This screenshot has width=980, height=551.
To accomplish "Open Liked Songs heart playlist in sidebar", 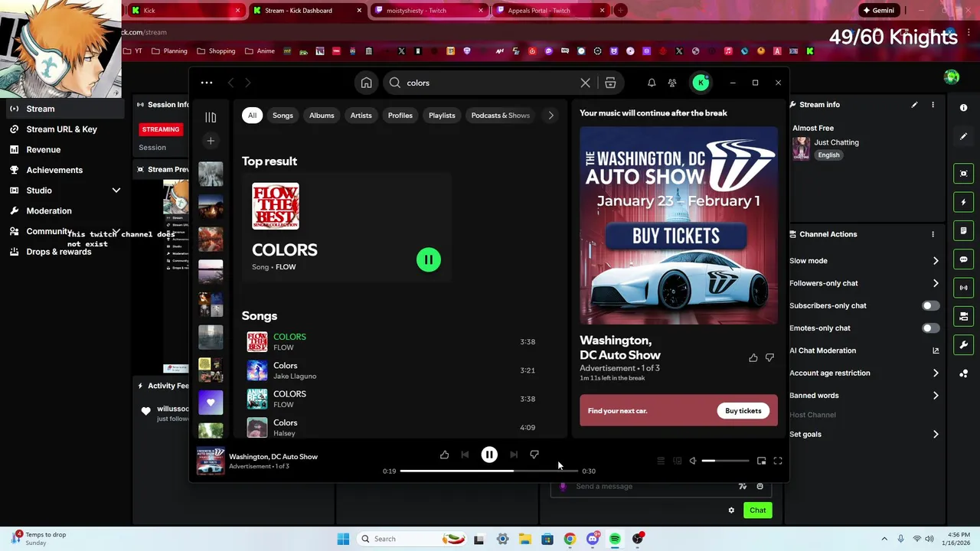I will tap(211, 402).
